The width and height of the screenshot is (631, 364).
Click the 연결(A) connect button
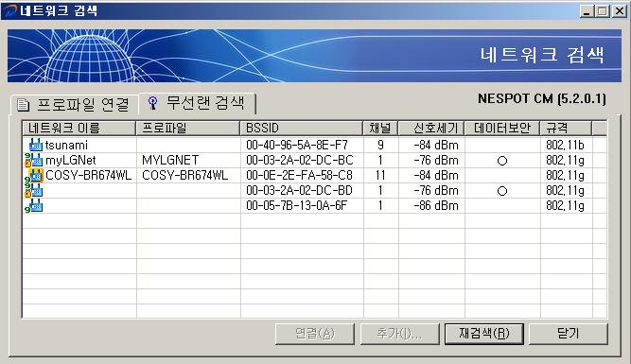click(x=315, y=334)
